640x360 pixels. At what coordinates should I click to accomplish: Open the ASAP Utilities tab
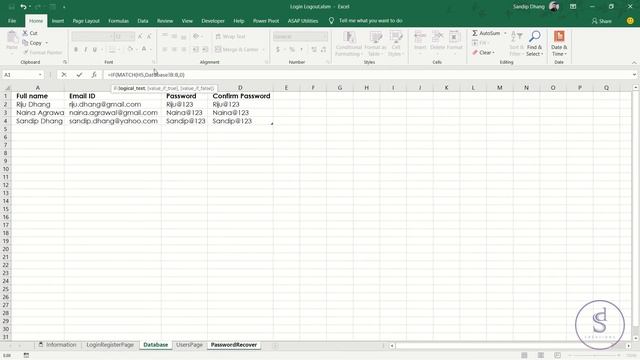pyautogui.click(x=302, y=21)
